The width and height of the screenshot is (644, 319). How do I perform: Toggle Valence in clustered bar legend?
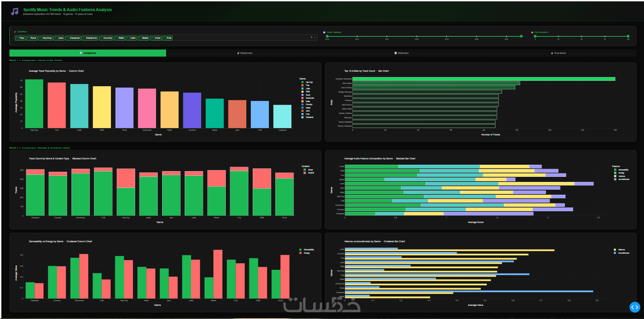tap(619, 250)
